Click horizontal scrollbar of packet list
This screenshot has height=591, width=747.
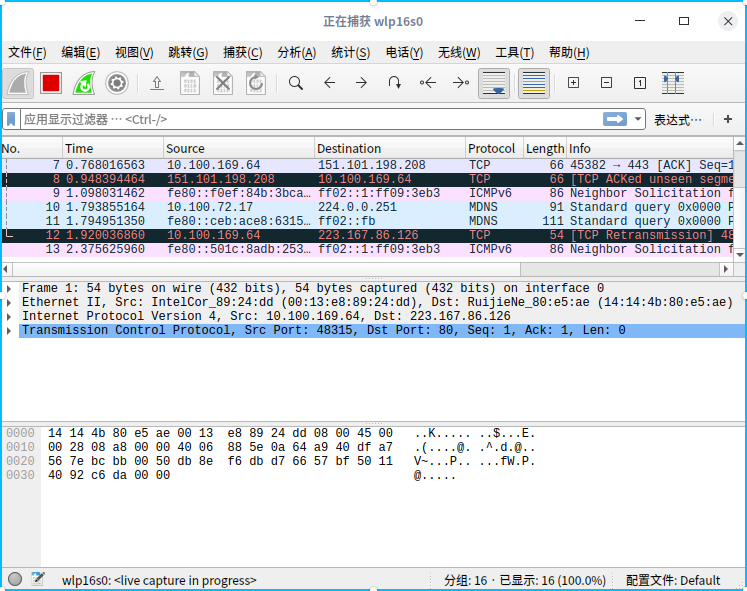click(x=267, y=269)
